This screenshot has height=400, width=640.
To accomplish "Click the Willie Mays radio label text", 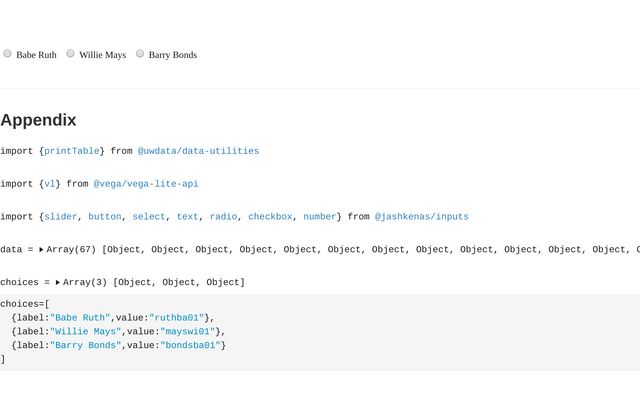I will [x=102, y=55].
